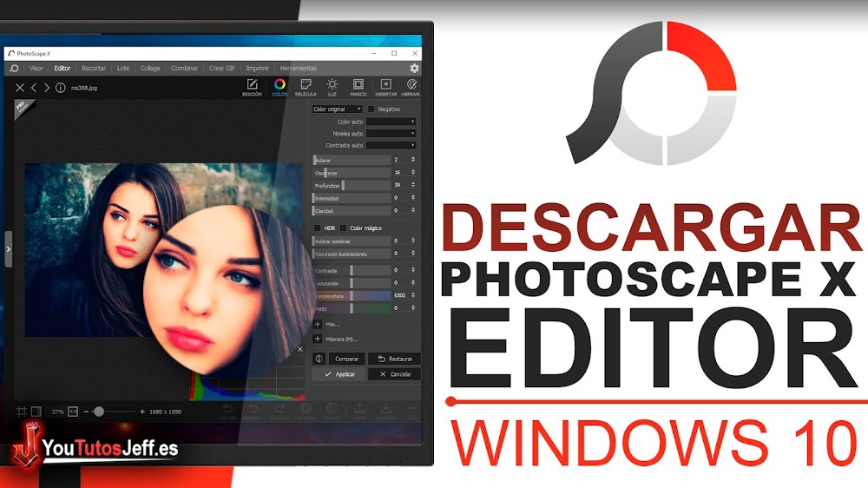Click the Oscurecer slider
Viewport: 868px width, 488px height.
coord(352,173)
